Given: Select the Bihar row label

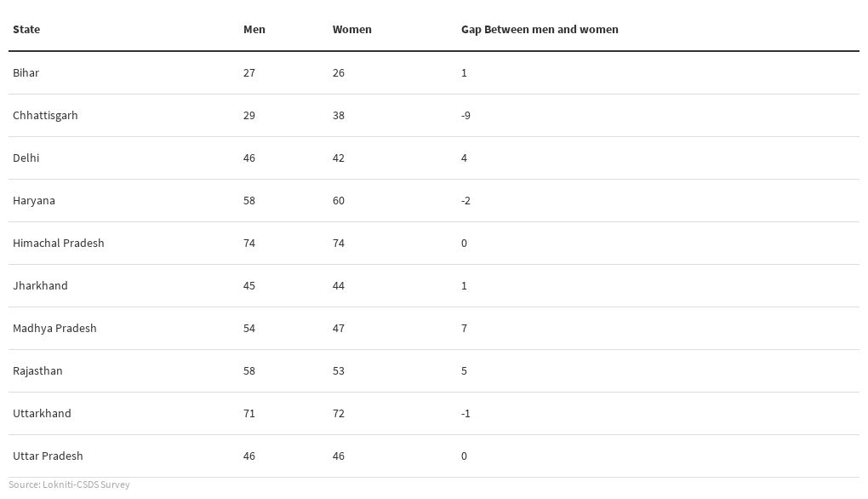Looking at the screenshot, I should click(26, 72).
